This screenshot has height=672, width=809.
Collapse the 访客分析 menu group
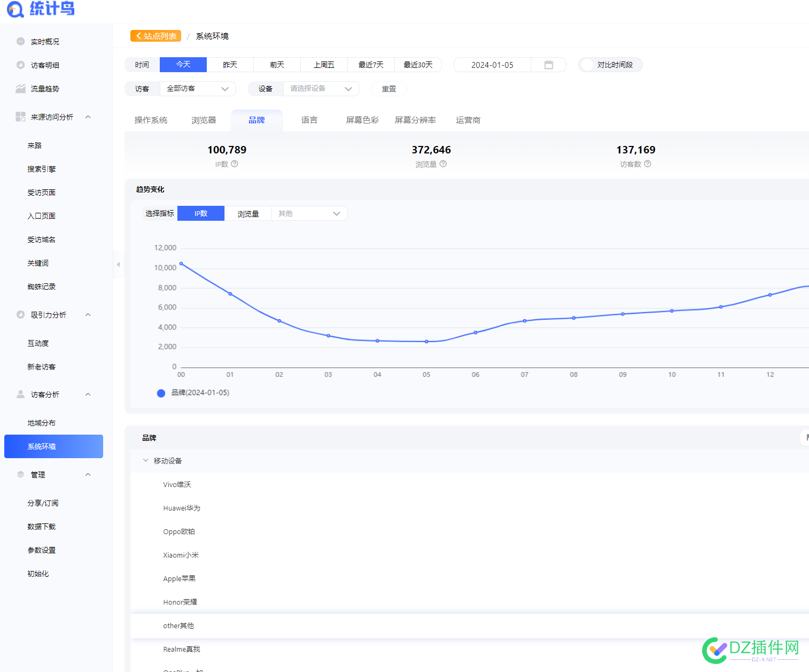(88, 394)
